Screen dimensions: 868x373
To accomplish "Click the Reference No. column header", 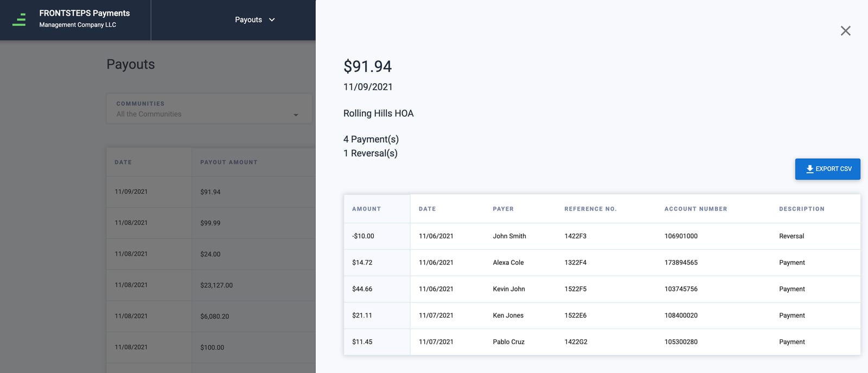I will [590, 209].
